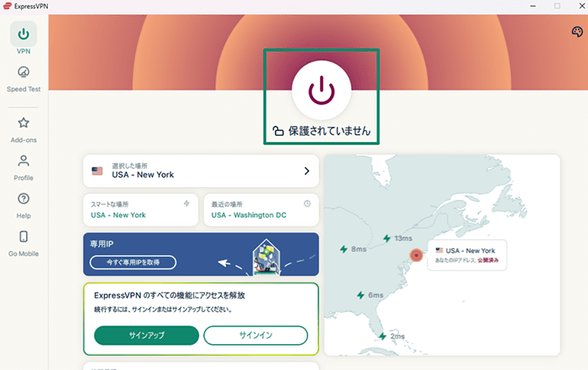588x370 pixels.
Task: Click the 2ms server point on map
Action: pos(384,336)
